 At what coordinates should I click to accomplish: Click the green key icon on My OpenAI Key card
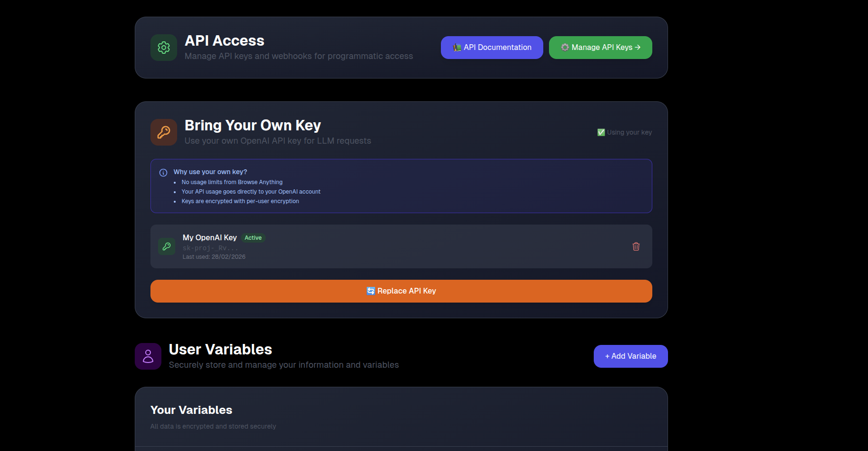166,246
